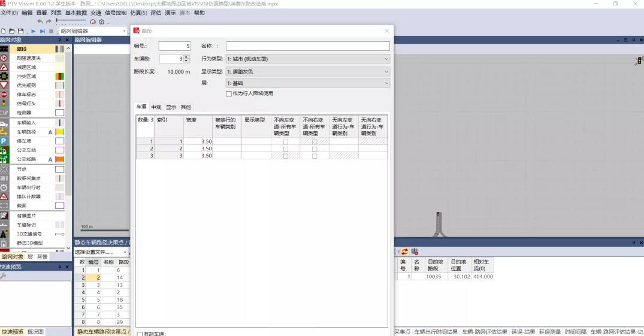Select the 排队计数器 queue counter icon
This screenshot has height=336, width=644.
[x=4, y=196]
